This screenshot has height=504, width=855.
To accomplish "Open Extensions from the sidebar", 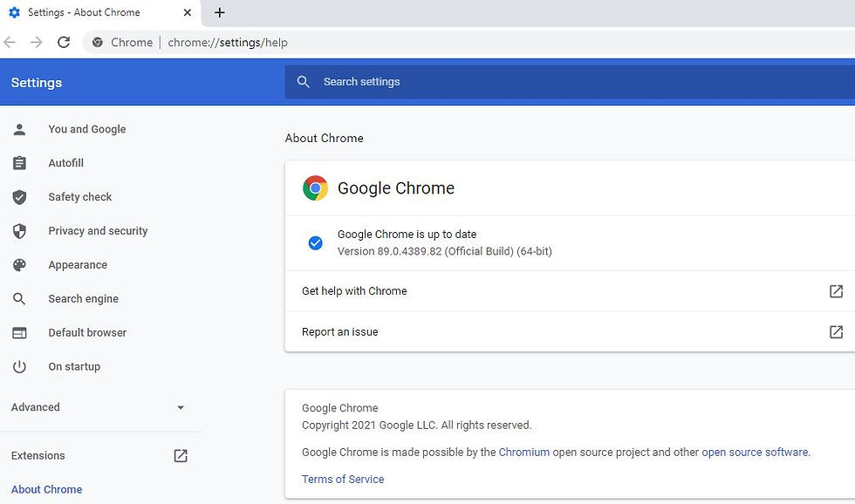I will 38,455.
